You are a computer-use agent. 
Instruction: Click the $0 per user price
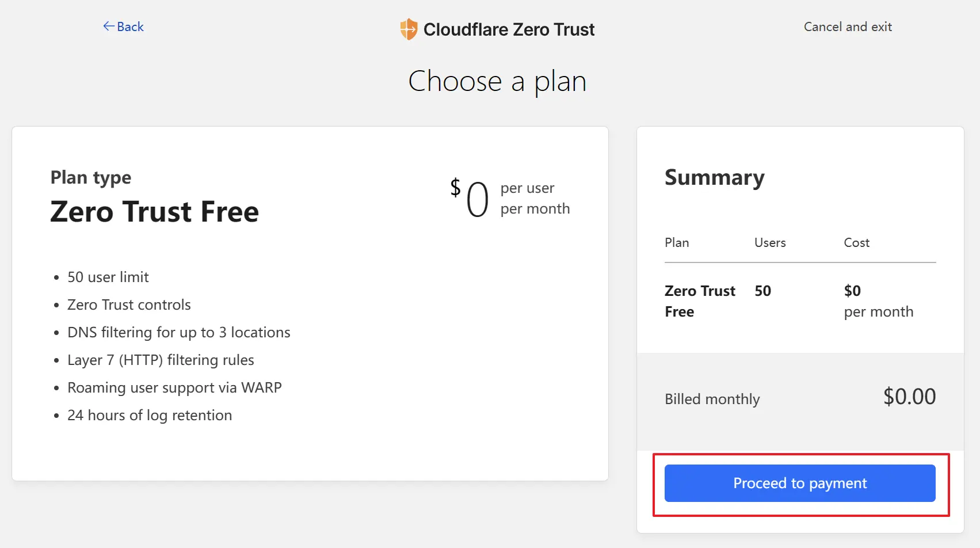[x=510, y=199]
